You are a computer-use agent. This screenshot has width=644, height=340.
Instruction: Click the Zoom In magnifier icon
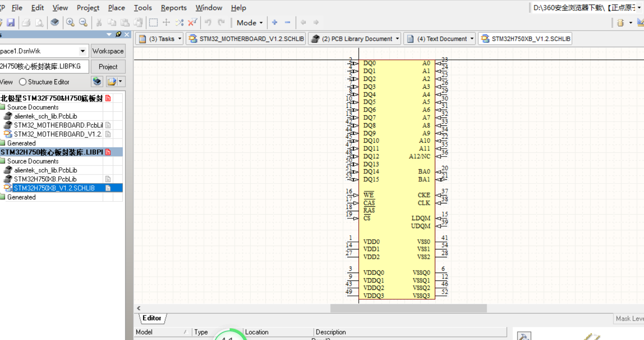(70, 22)
